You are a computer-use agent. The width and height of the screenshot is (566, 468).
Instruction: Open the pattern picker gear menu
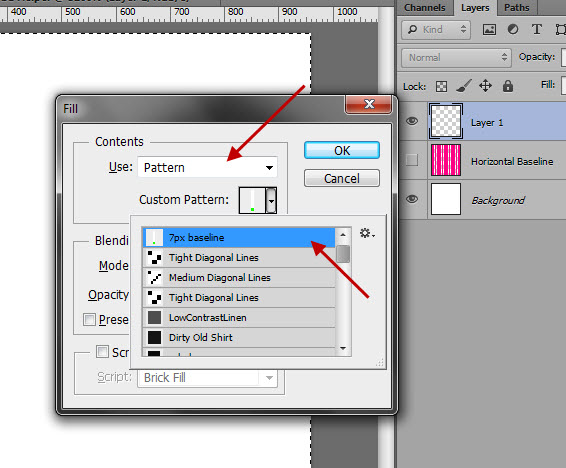367,233
